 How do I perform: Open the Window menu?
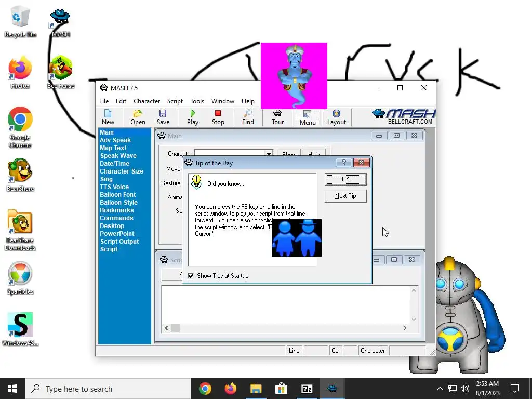pos(222,101)
